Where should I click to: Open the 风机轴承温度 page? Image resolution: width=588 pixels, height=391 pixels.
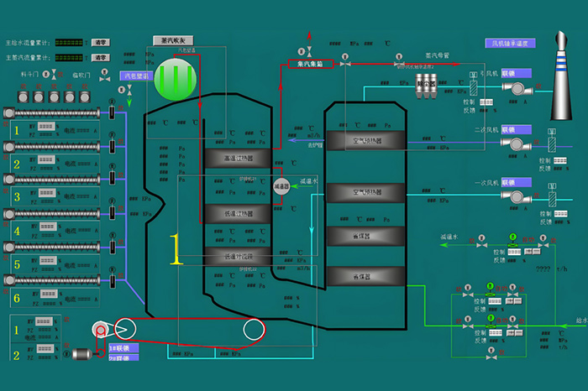click(x=509, y=43)
